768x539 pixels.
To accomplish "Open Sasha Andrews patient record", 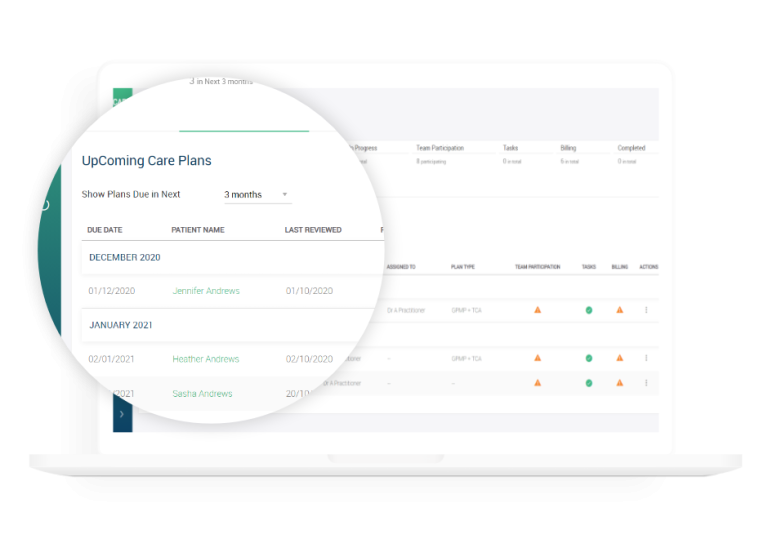I will click(x=202, y=394).
